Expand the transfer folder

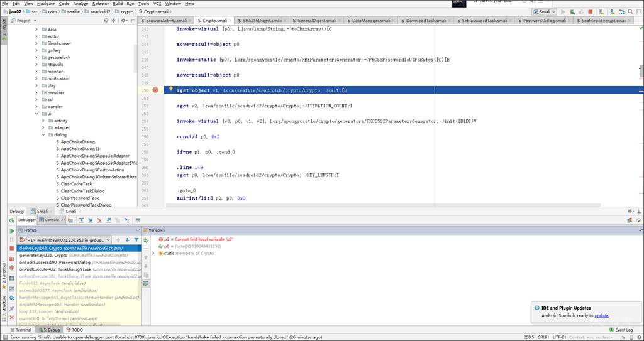click(36, 107)
